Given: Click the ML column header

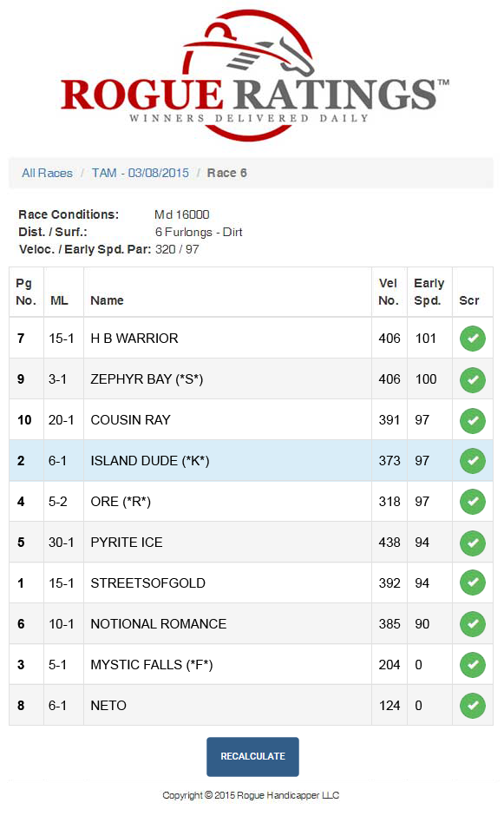Looking at the screenshot, I should (59, 300).
